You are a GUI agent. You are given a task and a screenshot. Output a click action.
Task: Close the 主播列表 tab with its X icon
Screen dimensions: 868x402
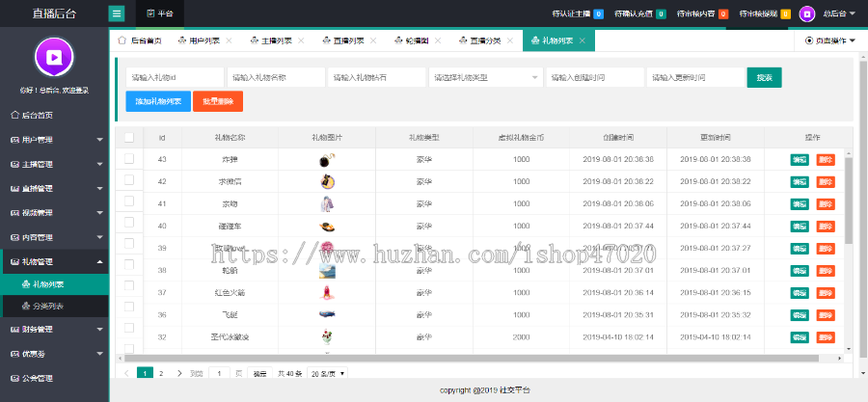[x=301, y=40]
